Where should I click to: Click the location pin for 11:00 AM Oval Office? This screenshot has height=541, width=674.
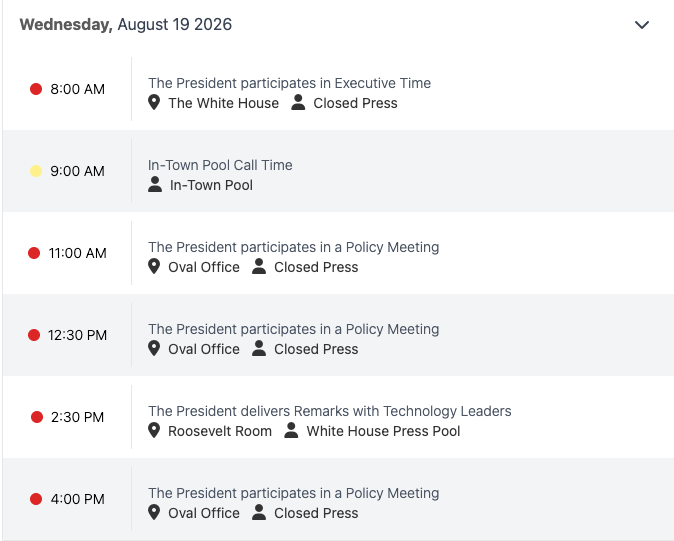pos(154,267)
